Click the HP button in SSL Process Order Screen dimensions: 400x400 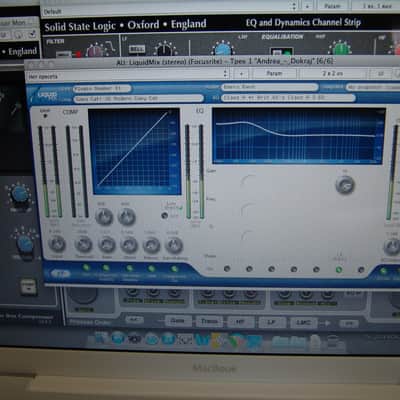point(240,322)
